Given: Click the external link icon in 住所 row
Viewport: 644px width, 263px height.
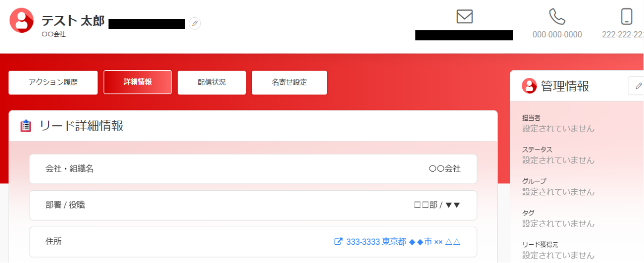Looking at the screenshot, I should coord(338,242).
